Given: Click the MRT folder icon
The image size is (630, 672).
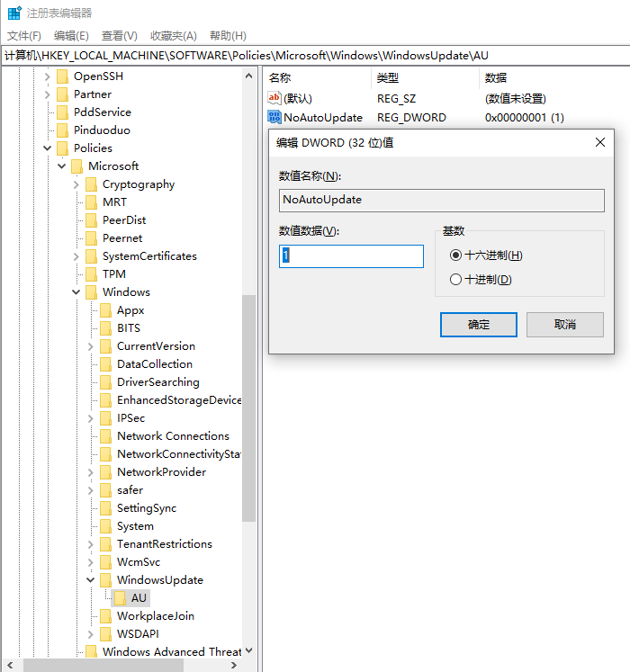Looking at the screenshot, I should click(x=91, y=202).
